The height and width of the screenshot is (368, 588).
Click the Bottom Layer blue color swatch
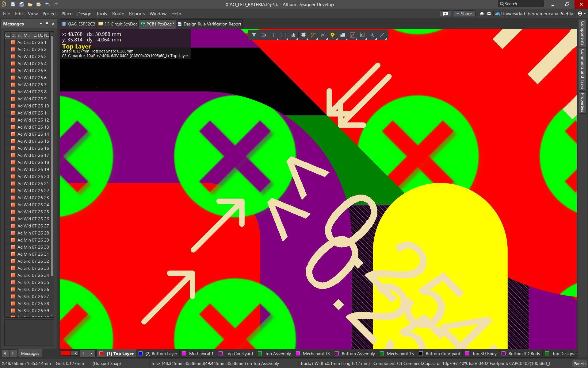coord(140,354)
